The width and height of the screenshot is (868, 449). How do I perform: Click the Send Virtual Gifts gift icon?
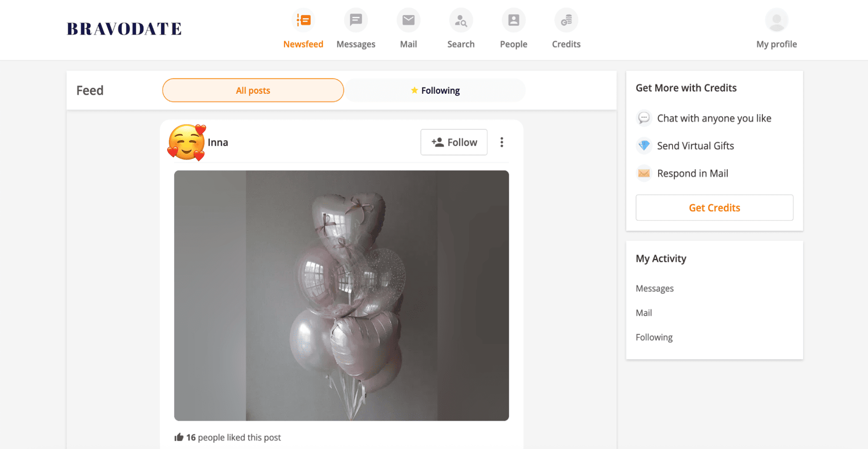pyautogui.click(x=644, y=145)
